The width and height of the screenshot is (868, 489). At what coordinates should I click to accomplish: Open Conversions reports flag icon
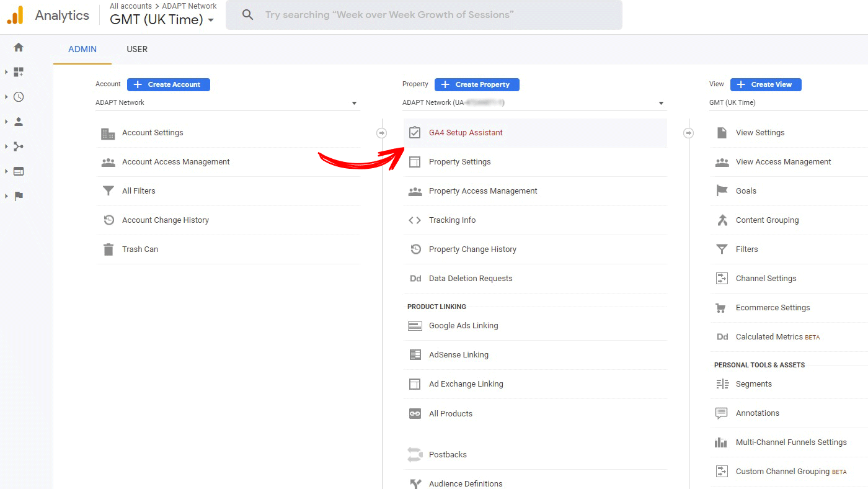coord(19,196)
